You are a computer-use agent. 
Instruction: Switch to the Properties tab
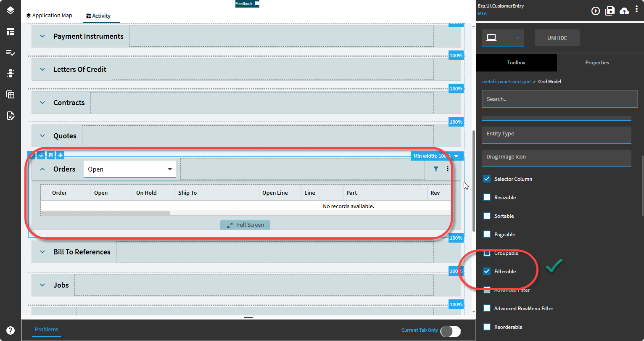point(597,63)
